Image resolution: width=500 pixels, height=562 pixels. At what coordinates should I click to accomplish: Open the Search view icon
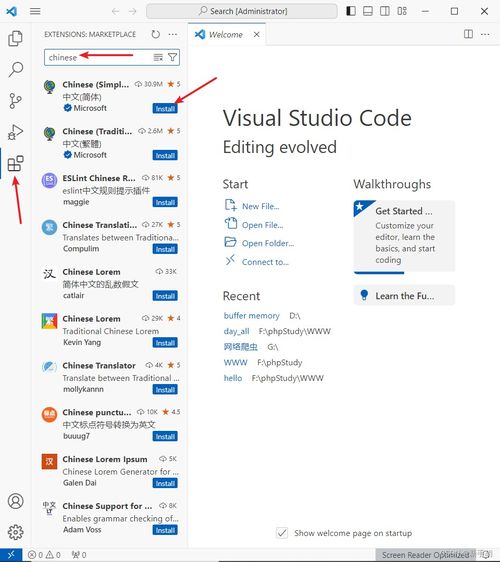(15, 69)
